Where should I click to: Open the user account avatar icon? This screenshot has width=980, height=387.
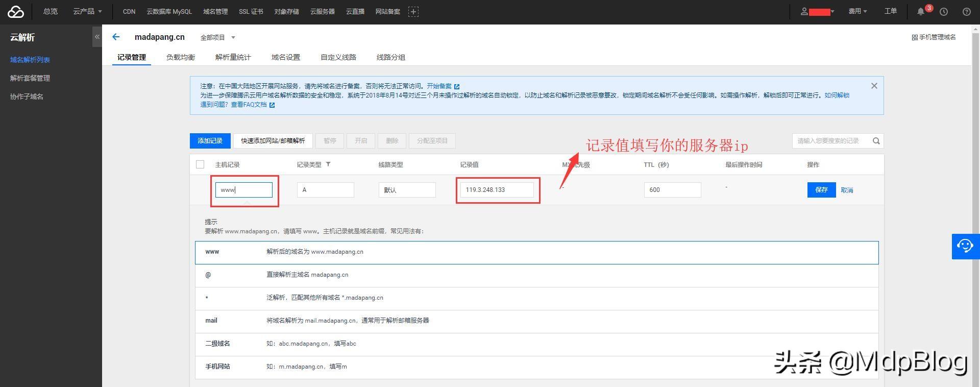point(804,11)
